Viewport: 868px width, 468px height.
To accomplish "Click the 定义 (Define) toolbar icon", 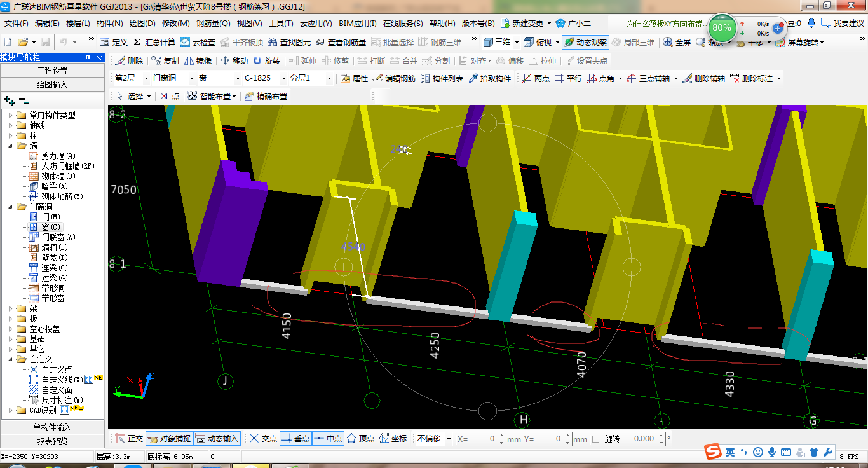I will coord(114,42).
